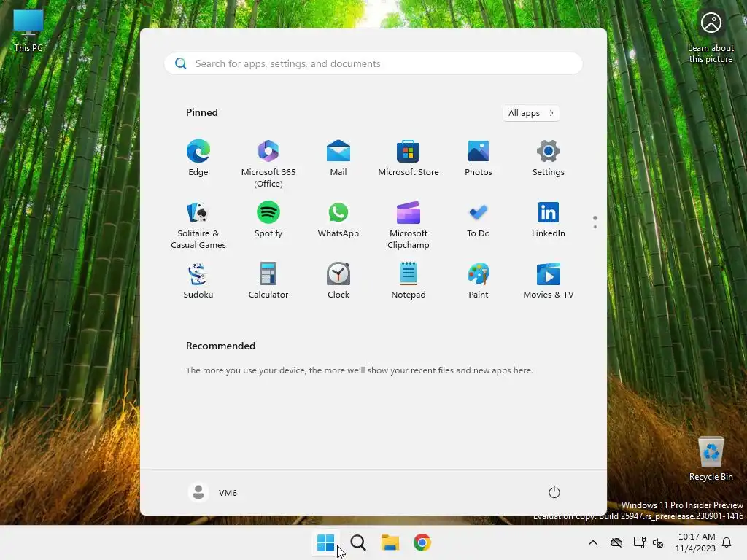Open taskbar Search
The width and height of the screenshot is (747, 560).
point(358,542)
